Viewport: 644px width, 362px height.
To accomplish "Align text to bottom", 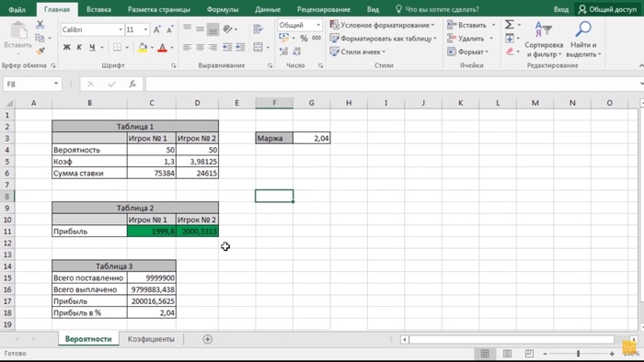I will 213,29.
